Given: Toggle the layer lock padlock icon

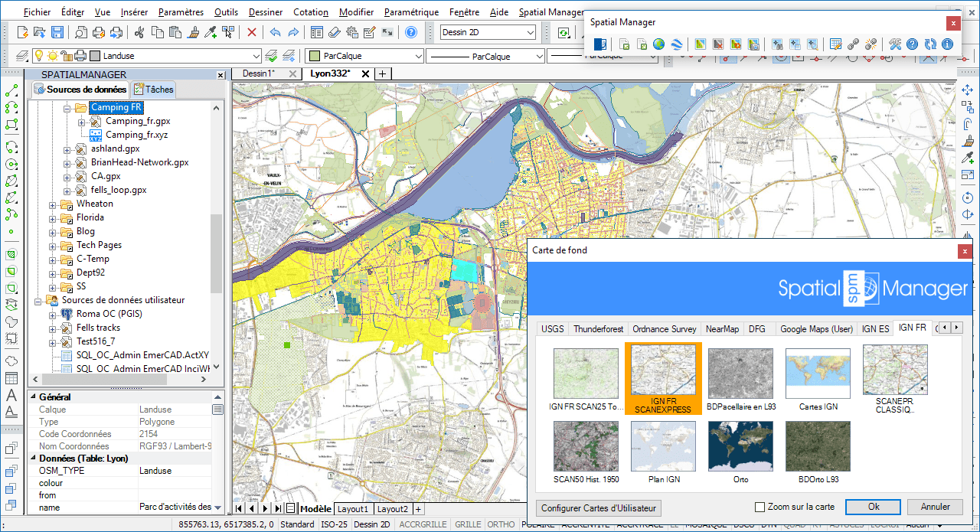Looking at the screenshot, I should coord(66,56).
